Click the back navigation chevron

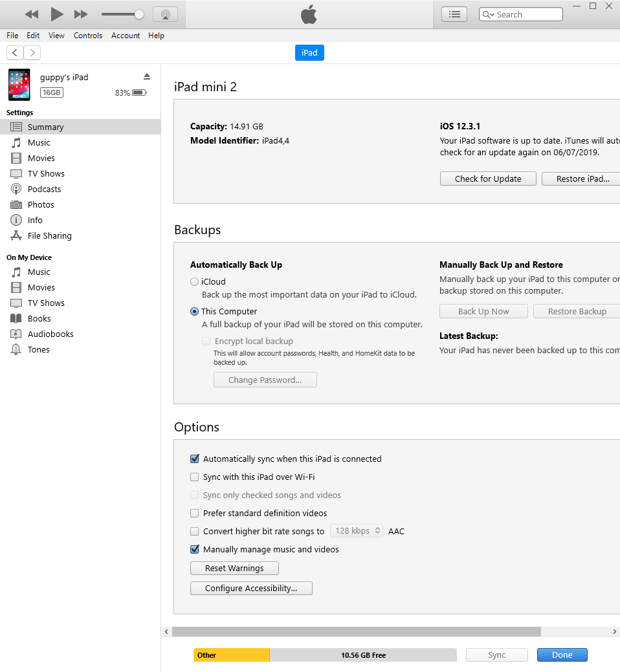click(x=14, y=52)
